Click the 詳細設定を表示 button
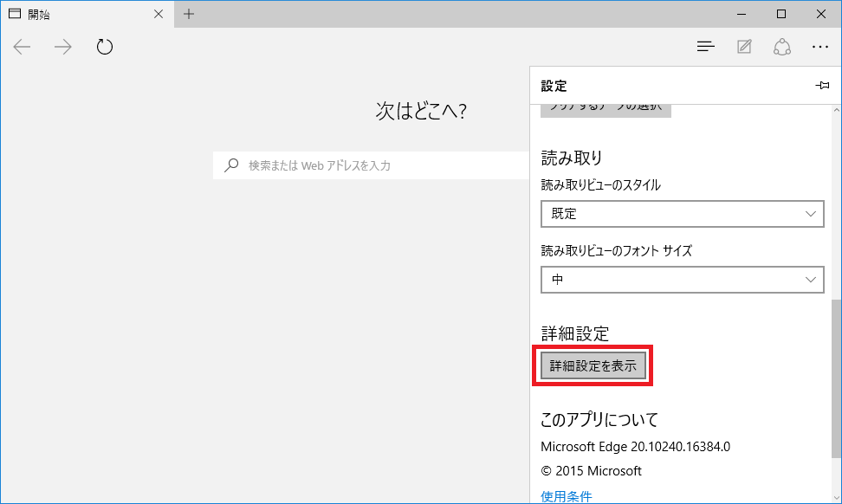 pyautogui.click(x=593, y=366)
